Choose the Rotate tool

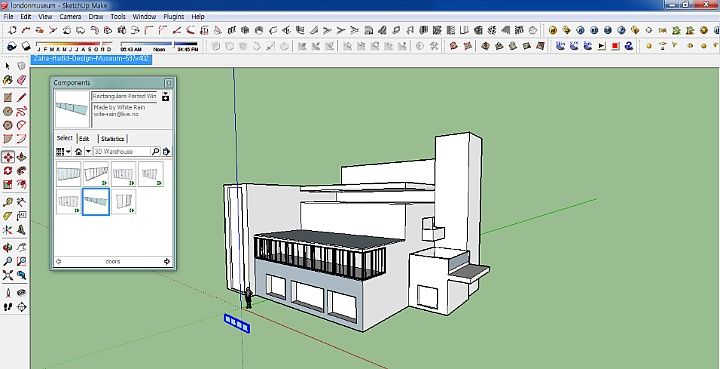(x=7, y=171)
